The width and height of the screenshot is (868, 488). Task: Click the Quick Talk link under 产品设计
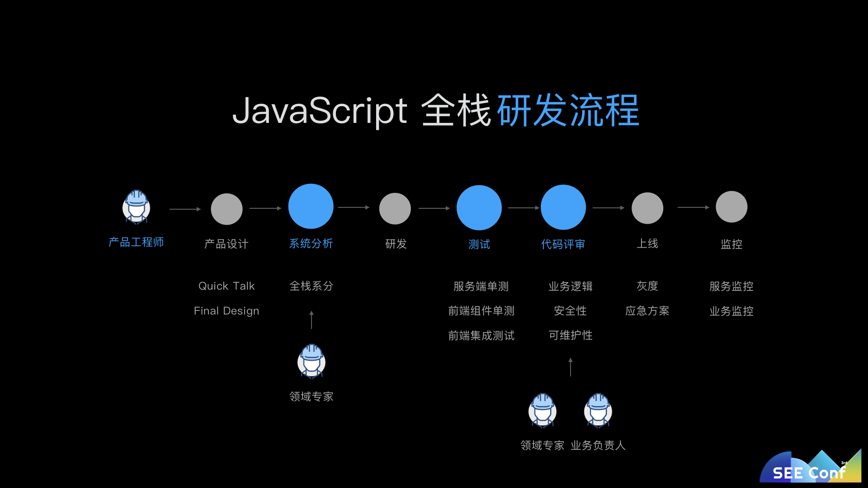tap(227, 286)
